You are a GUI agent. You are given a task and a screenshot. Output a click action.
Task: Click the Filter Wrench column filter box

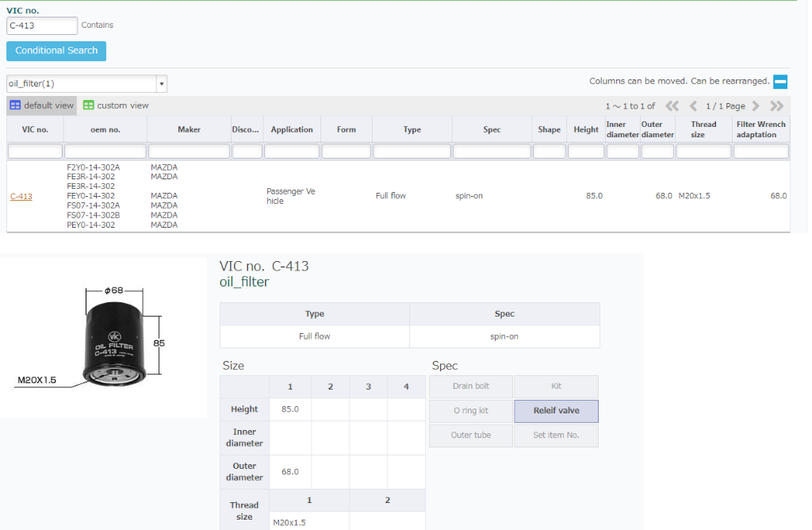click(x=761, y=152)
